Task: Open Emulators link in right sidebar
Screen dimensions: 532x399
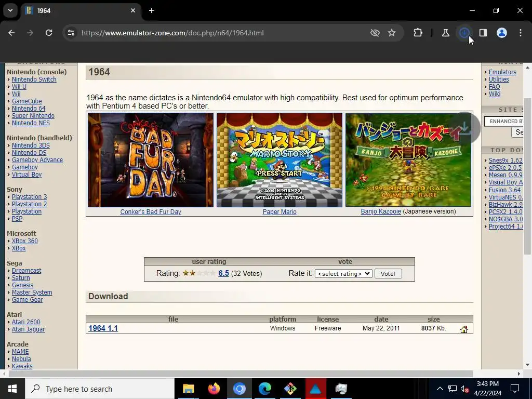Action: coord(502,72)
